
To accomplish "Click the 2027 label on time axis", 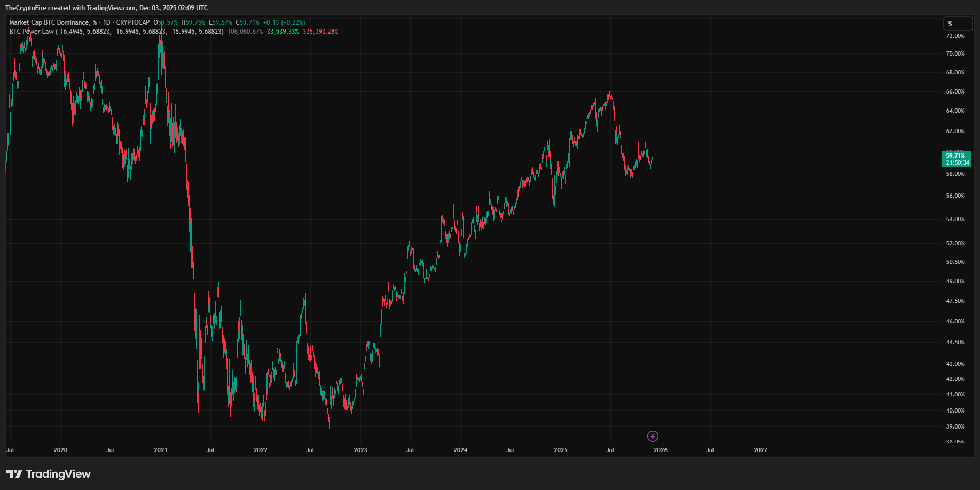I will click(x=761, y=450).
